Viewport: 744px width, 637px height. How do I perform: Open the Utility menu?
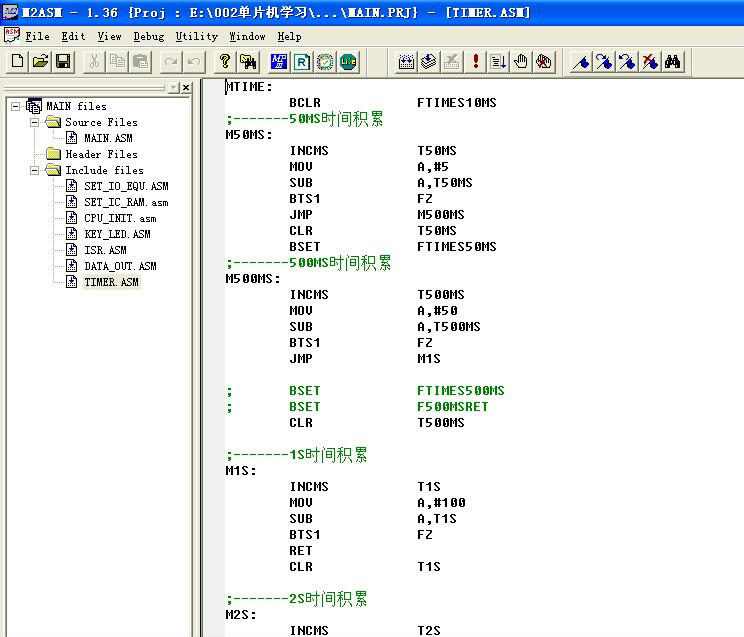[196, 36]
